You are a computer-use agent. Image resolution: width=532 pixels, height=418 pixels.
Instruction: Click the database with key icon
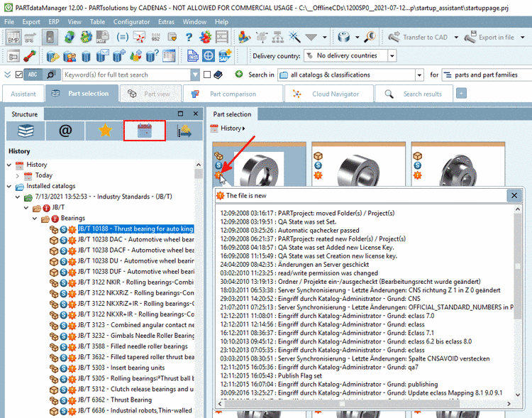click(x=52, y=55)
